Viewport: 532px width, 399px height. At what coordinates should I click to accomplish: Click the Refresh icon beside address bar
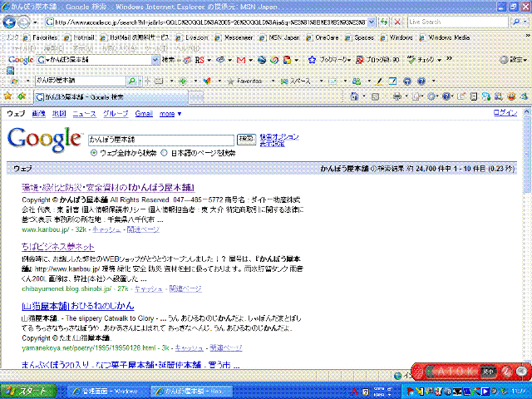(384, 22)
